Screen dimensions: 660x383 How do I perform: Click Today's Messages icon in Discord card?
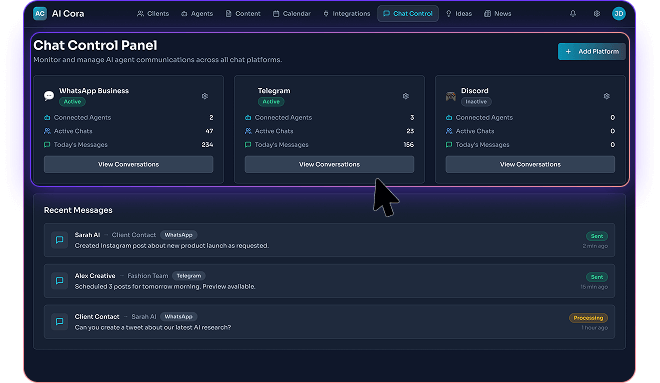pyautogui.click(x=449, y=144)
